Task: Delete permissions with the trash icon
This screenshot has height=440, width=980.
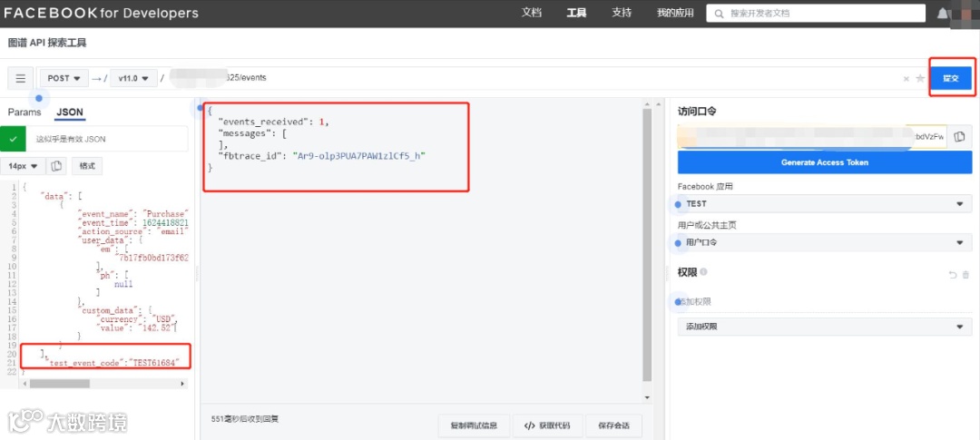Action: [x=966, y=274]
